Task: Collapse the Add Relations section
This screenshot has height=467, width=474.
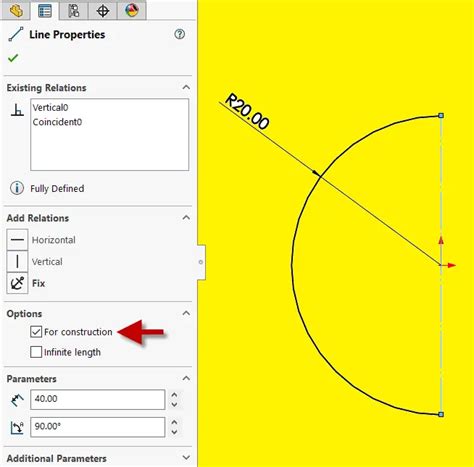Action: point(186,218)
